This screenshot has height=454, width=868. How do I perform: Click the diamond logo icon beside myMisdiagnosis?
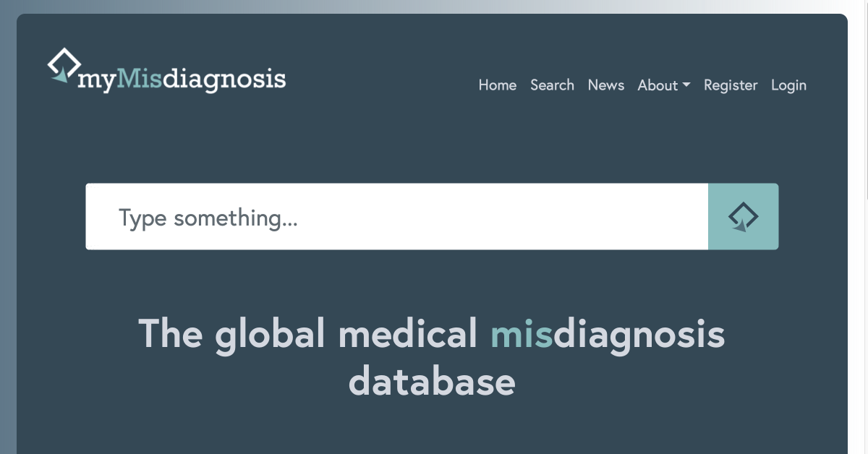(62, 65)
